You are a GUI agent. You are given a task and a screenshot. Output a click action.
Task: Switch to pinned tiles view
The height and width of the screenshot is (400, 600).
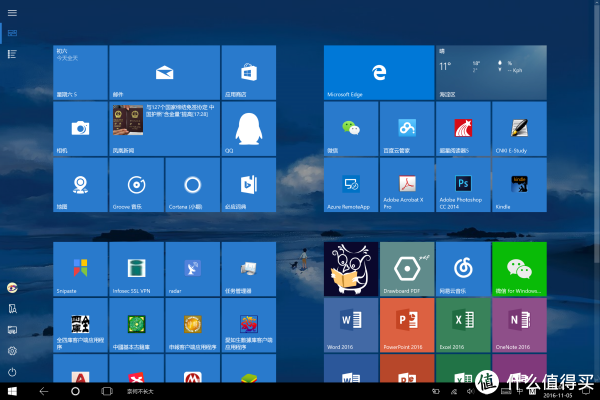click(12, 33)
